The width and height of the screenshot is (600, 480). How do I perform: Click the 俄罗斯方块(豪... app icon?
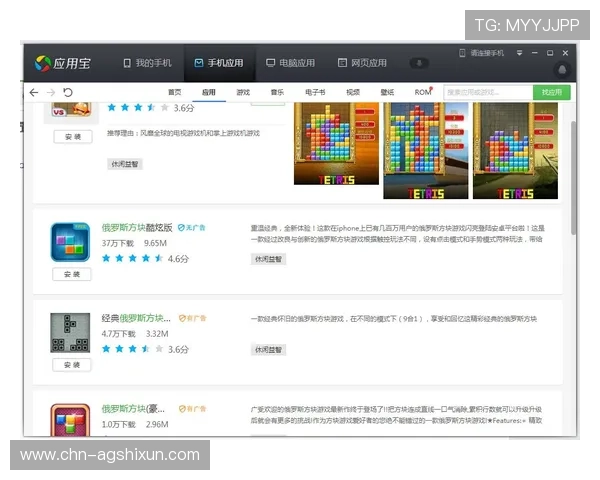coord(70,420)
